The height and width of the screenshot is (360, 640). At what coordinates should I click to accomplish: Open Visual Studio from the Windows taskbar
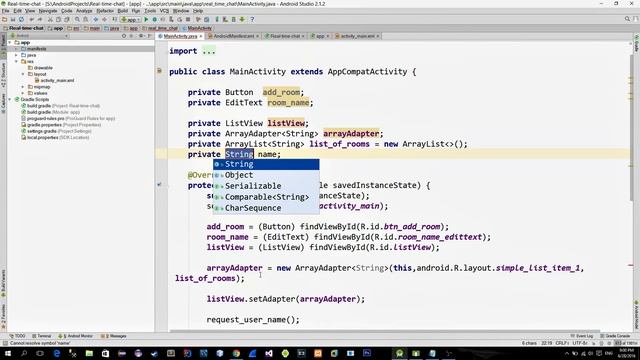269,353
